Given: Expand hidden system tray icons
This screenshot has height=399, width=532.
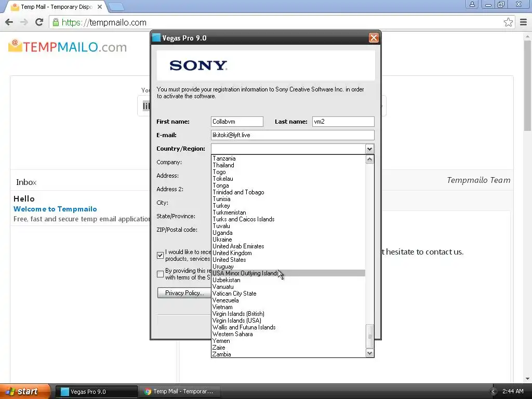Looking at the screenshot, I should pos(493,392).
